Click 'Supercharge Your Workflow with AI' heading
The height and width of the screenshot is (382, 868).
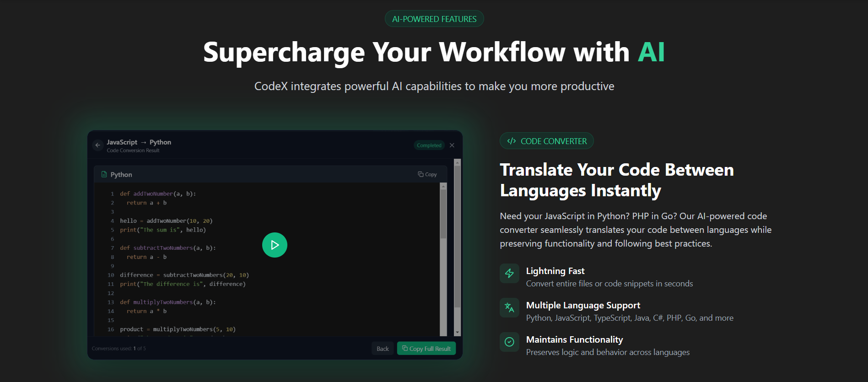click(x=434, y=52)
